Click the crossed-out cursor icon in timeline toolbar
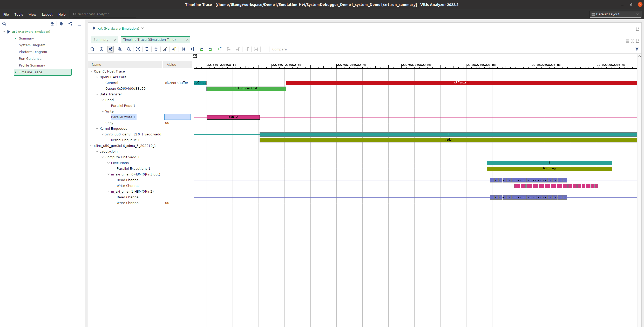Viewport: 644px width, 327px height. (x=165, y=49)
